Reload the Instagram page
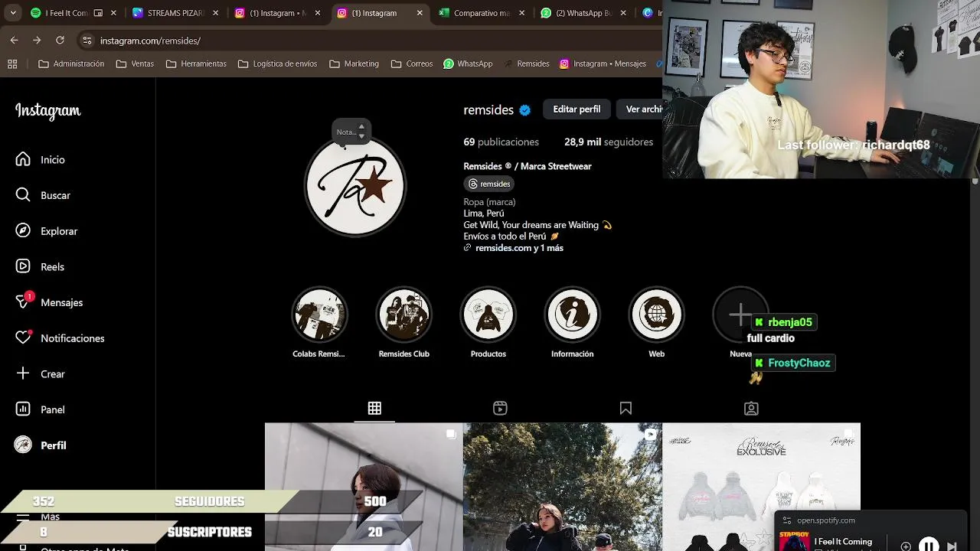 pos(60,41)
